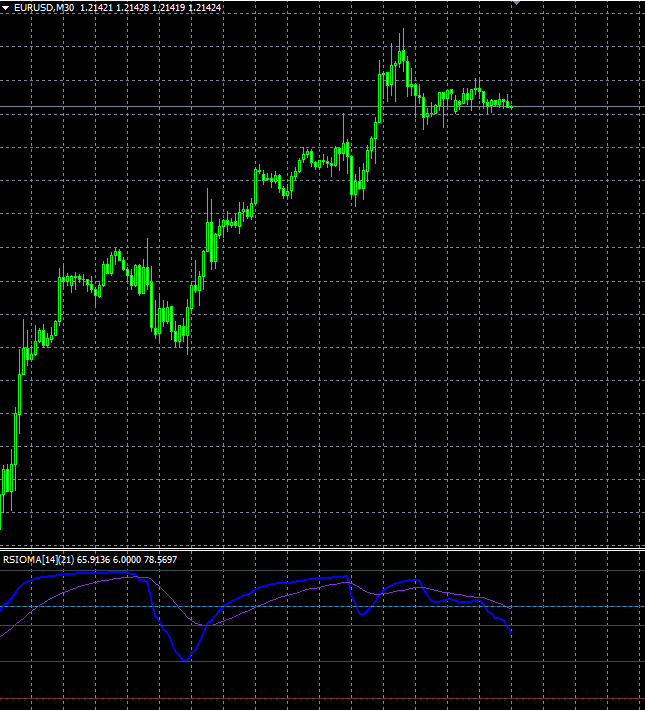This screenshot has height=710, width=645.
Task: Click the RSIOMA[14](21) indicator label
Action: (38, 559)
